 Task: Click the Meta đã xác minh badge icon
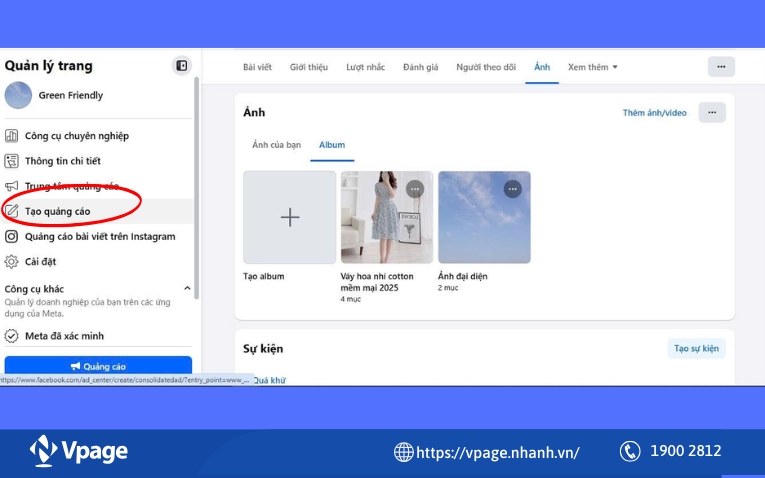(x=11, y=336)
